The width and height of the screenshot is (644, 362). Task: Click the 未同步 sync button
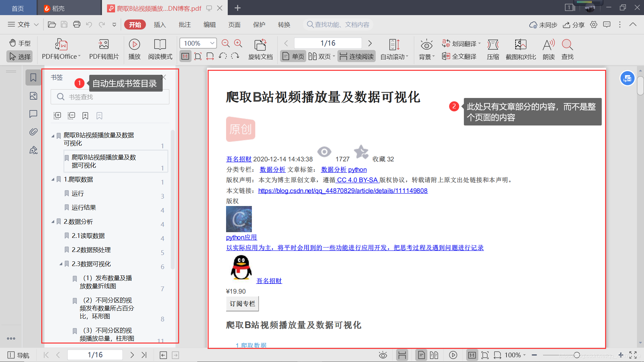pos(543,24)
